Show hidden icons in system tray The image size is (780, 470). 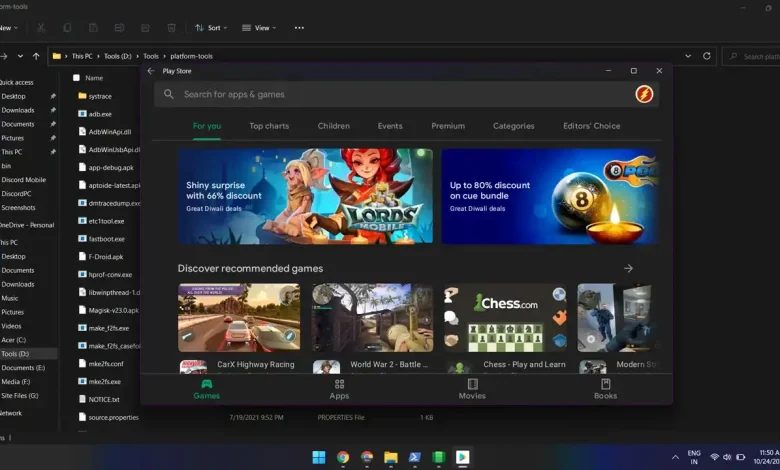click(x=675, y=457)
